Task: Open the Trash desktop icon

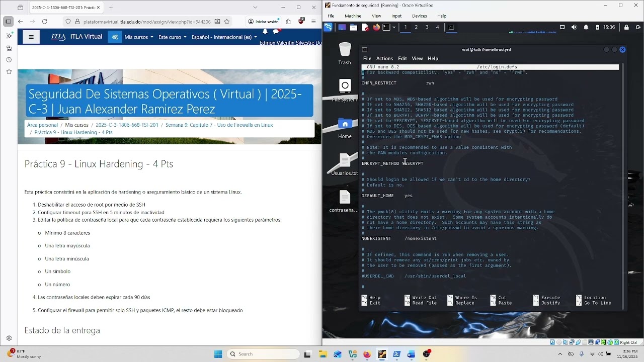Action: (x=345, y=54)
